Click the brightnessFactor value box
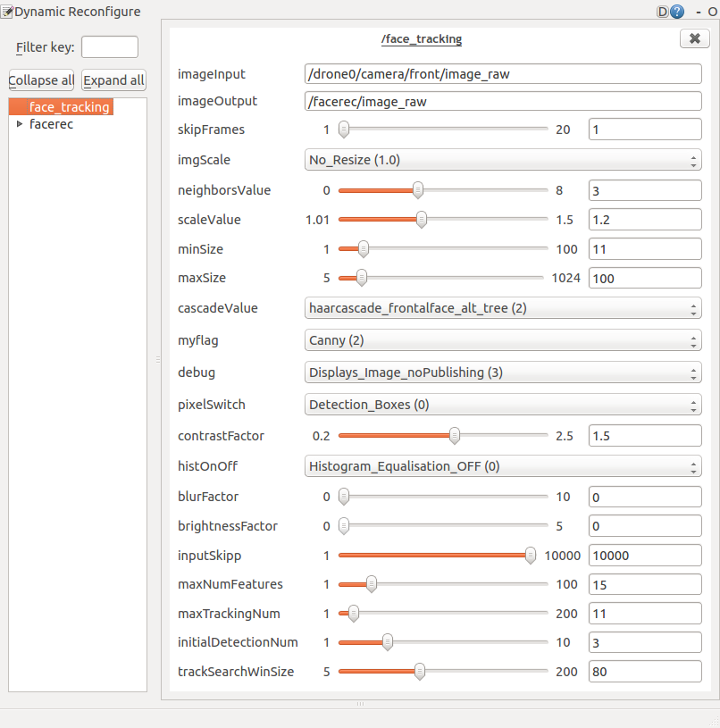This screenshot has width=720, height=728. tap(645, 526)
